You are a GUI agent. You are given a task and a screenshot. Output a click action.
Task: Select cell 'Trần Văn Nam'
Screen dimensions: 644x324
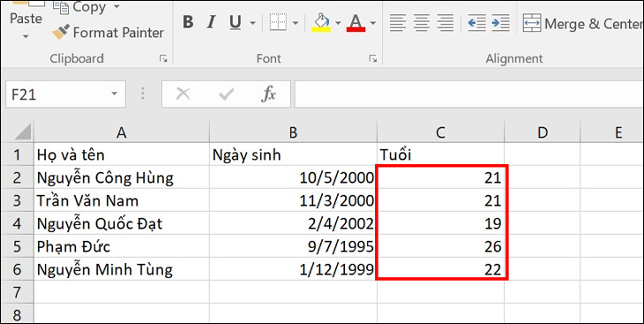point(122,200)
